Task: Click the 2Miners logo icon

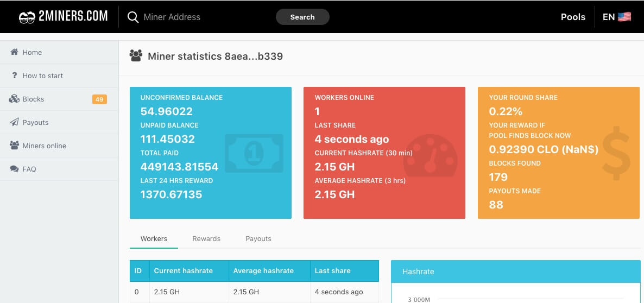Action: tap(27, 18)
